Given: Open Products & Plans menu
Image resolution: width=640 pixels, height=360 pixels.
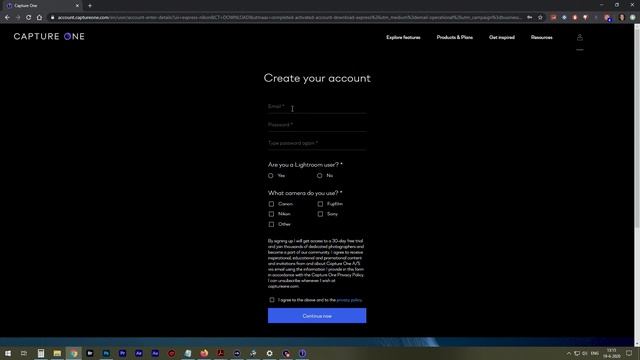Looking at the screenshot, I should click(x=455, y=37).
